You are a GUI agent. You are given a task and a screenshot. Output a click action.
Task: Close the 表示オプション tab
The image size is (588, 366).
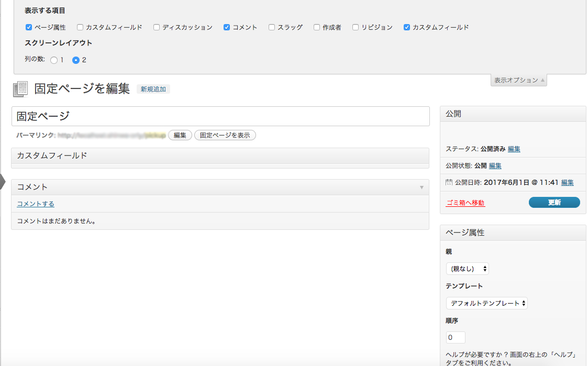519,80
